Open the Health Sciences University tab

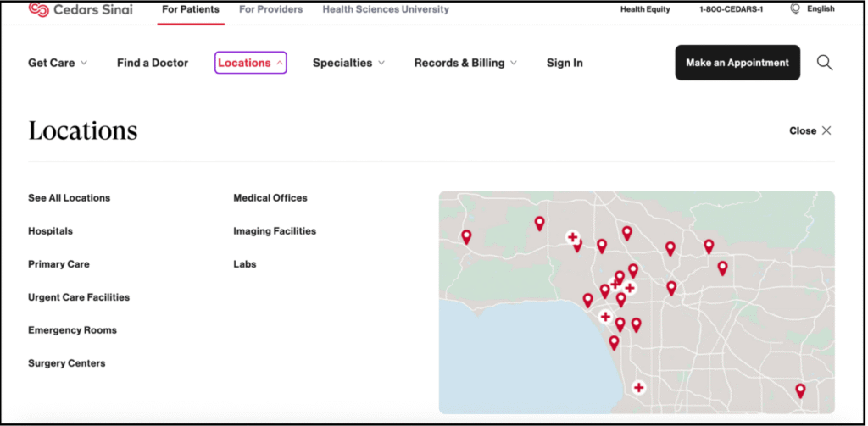point(386,9)
